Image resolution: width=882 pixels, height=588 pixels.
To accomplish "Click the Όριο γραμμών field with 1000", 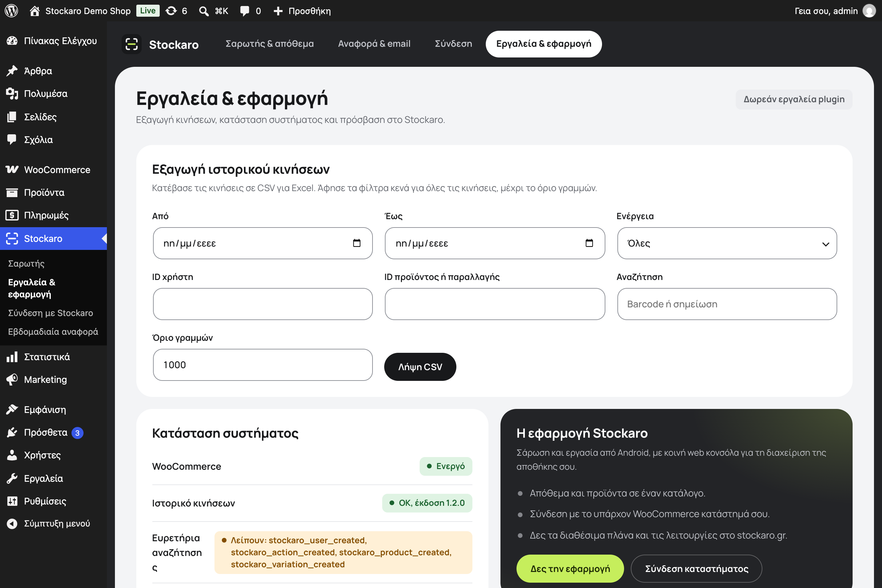I will 263,364.
